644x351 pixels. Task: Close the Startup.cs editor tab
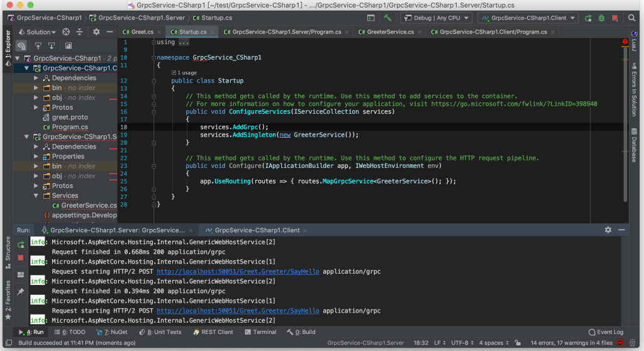point(212,31)
